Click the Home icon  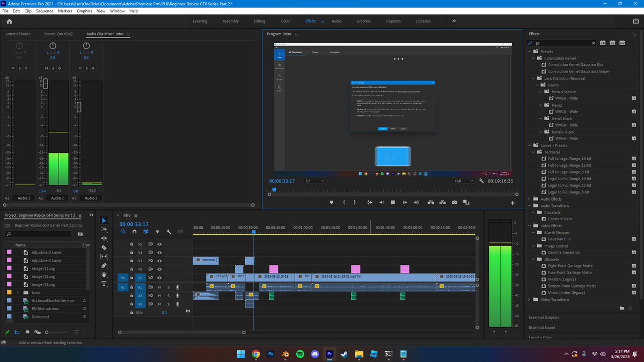(x=9, y=21)
